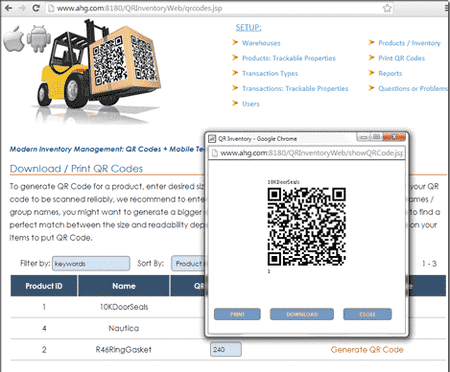Open the Chrome menu icon
This screenshot has height=372, width=450.
[447, 8]
